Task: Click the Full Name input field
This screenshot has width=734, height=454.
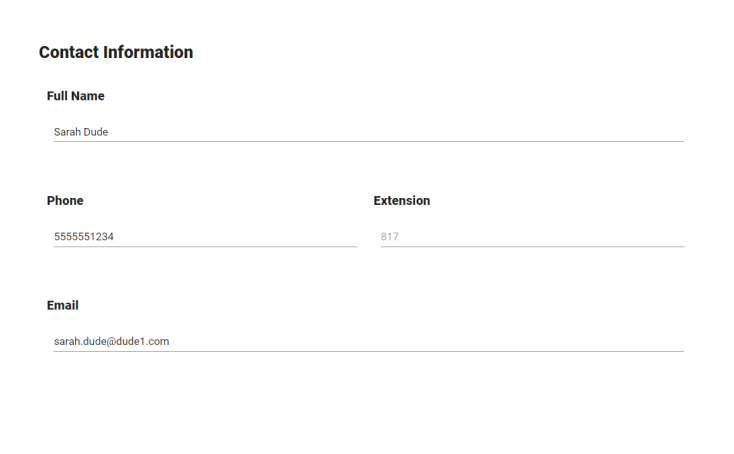Action: coord(369,132)
